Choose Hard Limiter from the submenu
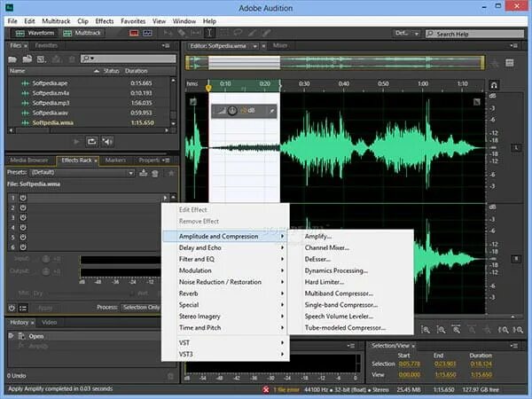 click(350, 282)
